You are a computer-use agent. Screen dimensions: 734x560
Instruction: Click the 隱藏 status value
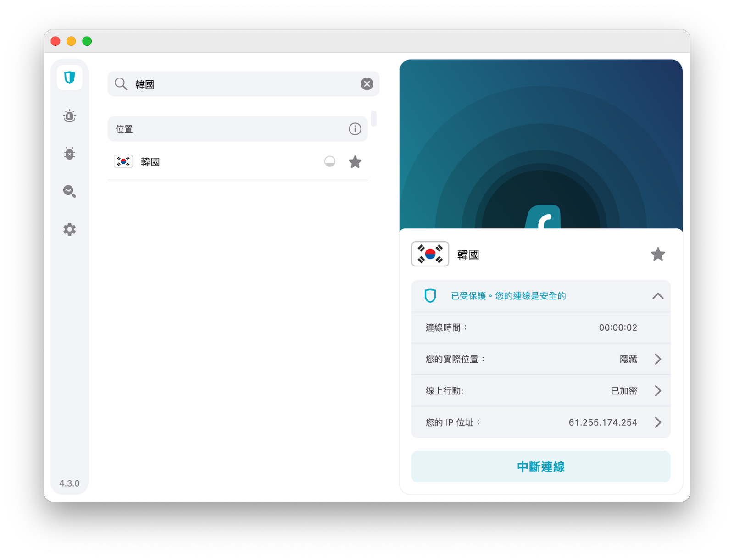click(628, 359)
